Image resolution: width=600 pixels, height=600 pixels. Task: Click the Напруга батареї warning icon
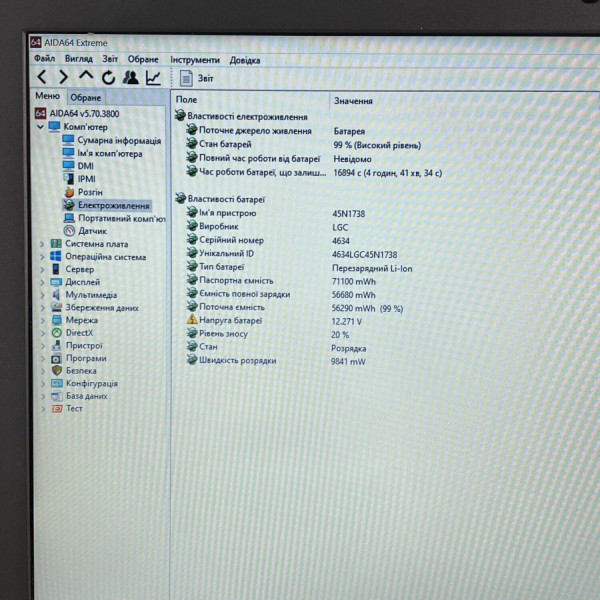click(x=192, y=320)
